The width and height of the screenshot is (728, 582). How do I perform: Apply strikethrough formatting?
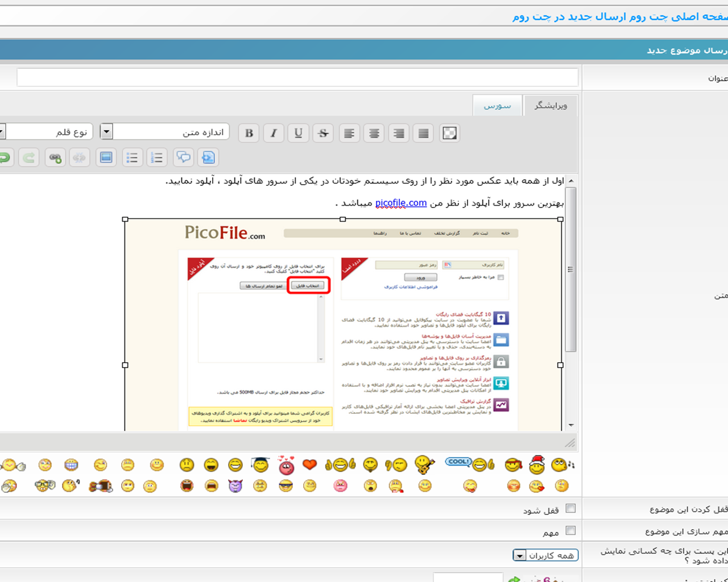pos(324,133)
